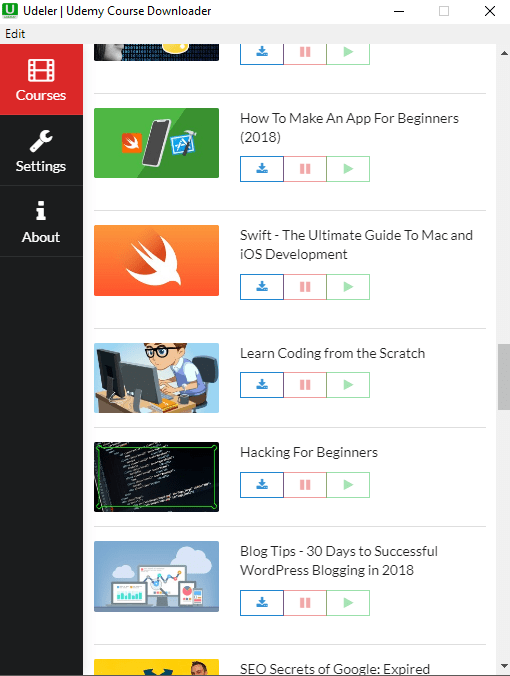
Task: Open the Settings tab in sidebar
Action: pyautogui.click(x=41, y=150)
